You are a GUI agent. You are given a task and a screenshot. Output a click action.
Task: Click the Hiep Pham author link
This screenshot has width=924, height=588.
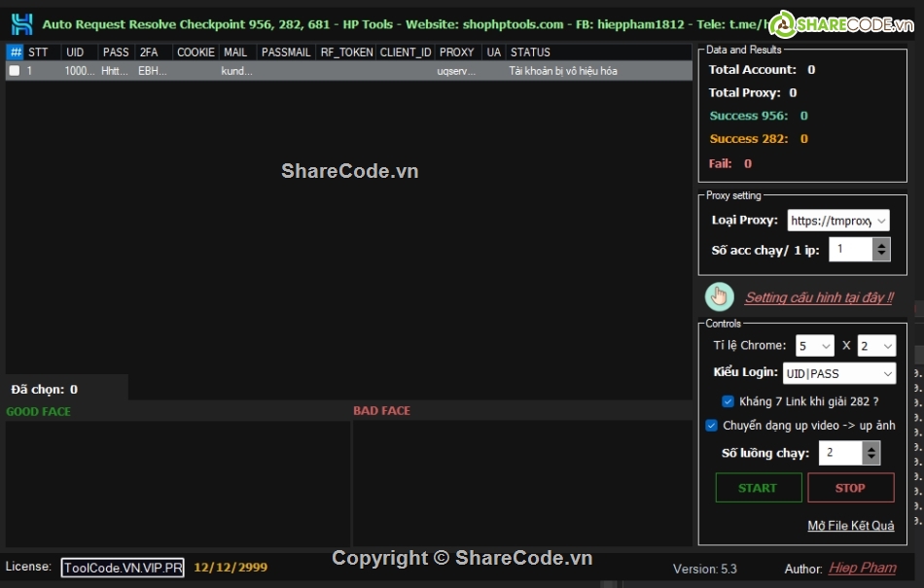click(862, 568)
